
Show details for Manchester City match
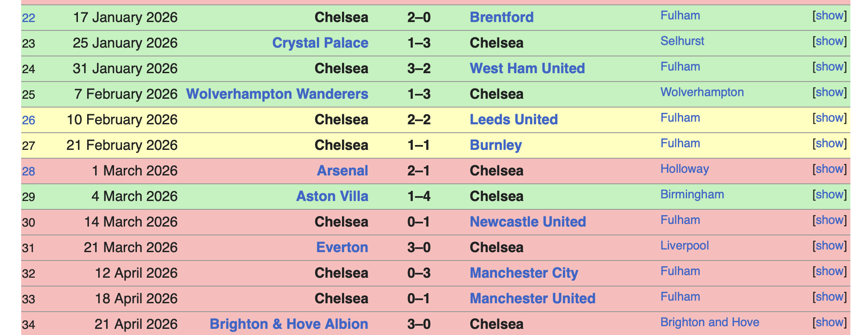[x=829, y=272]
